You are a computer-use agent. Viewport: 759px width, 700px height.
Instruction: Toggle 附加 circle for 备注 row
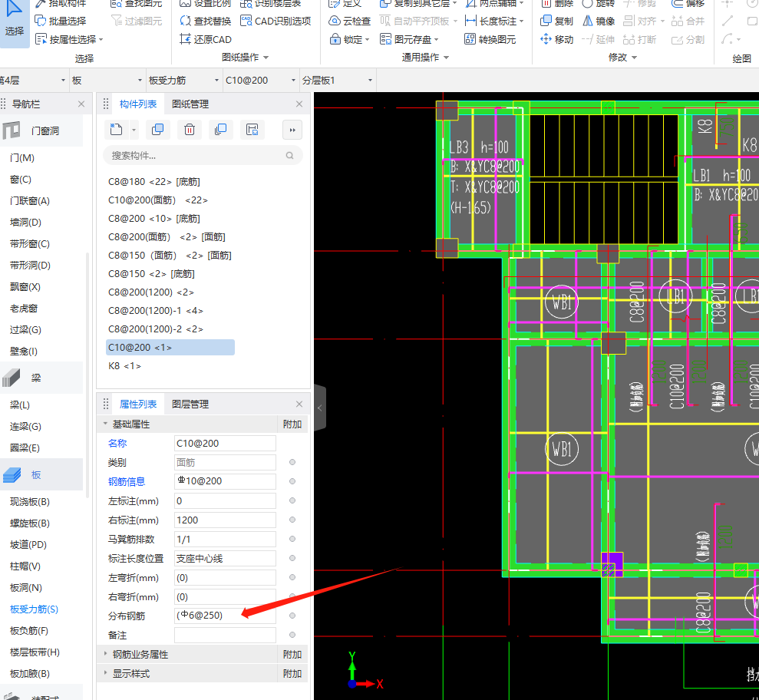pyautogui.click(x=292, y=635)
